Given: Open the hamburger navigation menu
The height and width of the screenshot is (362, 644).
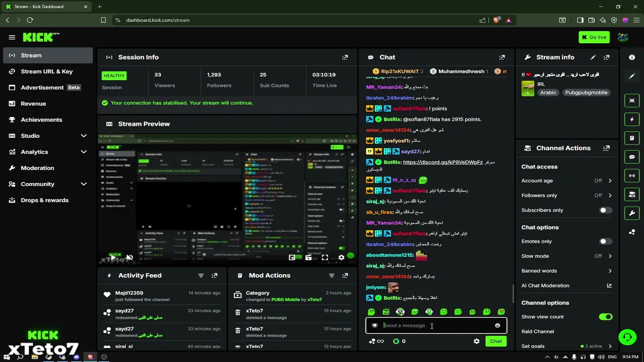Looking at the screenshot, I should (x=12, y=37).
